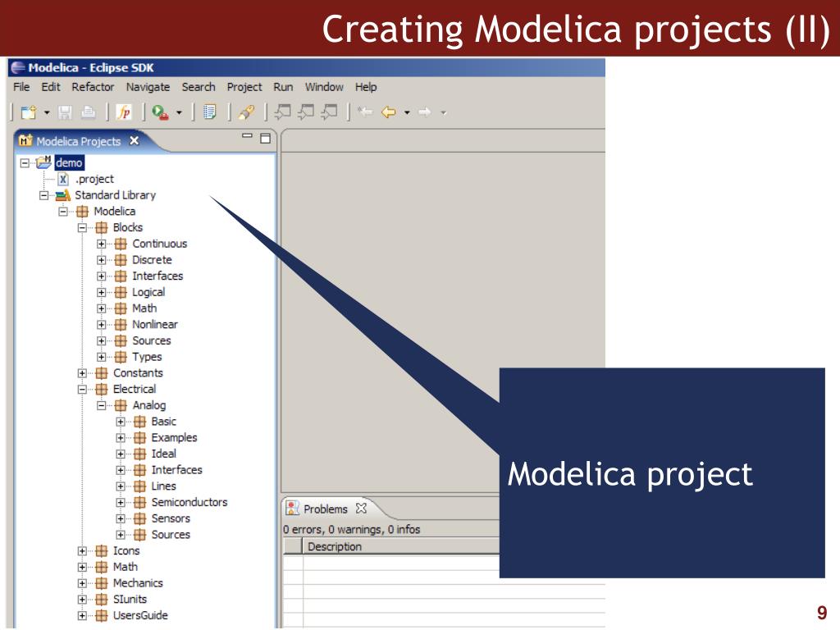Select the Lines tree item

[x=163, y=486]
